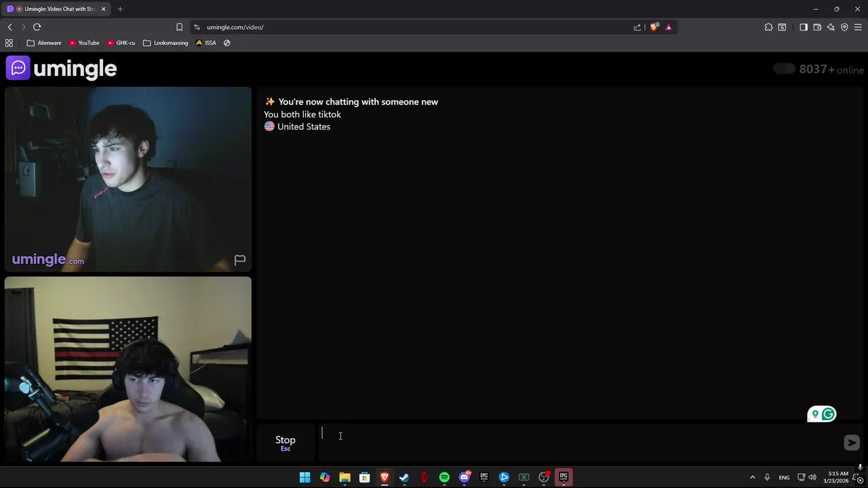Click your own webcam preview
868x488 pixels.
coord(128,369)
